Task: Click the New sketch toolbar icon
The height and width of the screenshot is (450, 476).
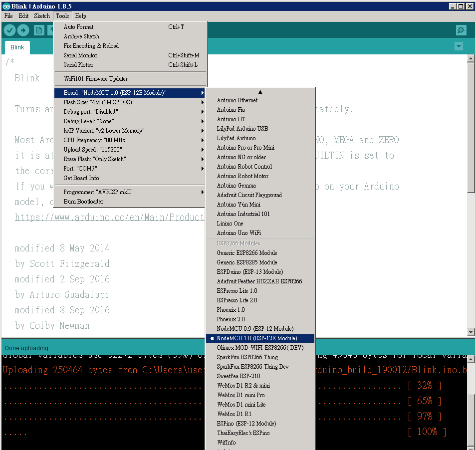Action: pyautogui.click(x=39, y=30)
